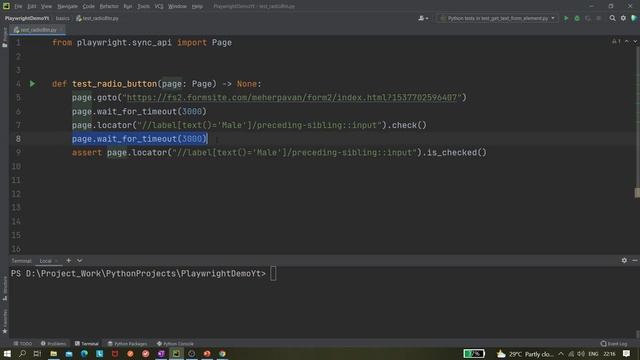Go to next highlighted error arrow

(x=635, y=42)
